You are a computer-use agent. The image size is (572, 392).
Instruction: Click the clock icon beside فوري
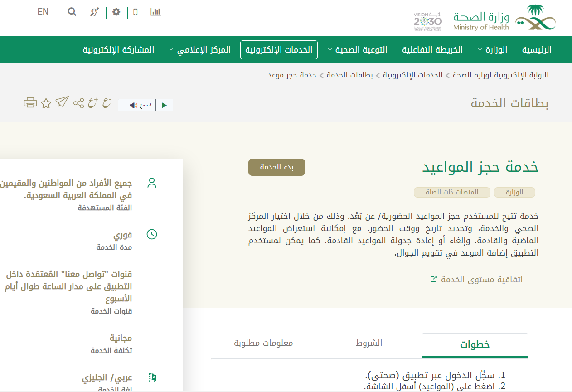(x=152, y=234)
